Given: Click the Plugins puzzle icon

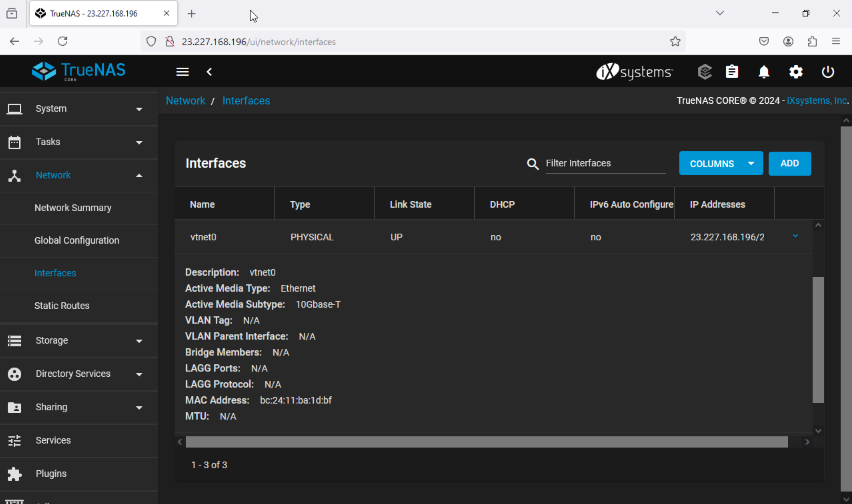Looking at the screenshot, I should tap(14, 474).
